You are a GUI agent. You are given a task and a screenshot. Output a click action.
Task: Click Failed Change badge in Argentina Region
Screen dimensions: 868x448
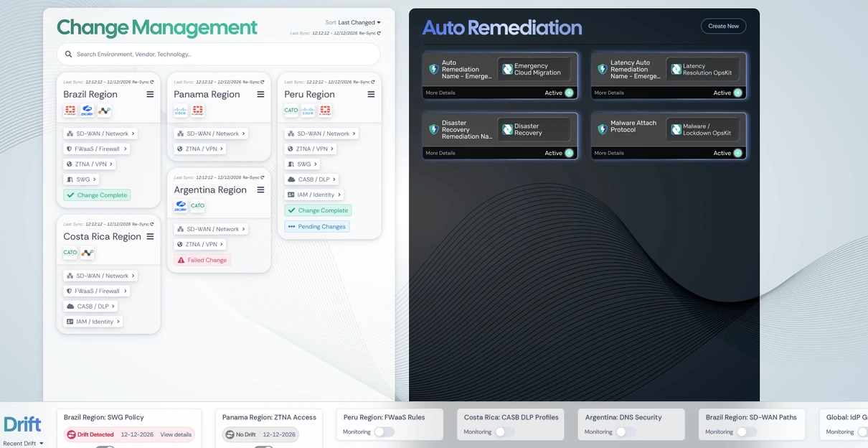(x=202, y=260)
